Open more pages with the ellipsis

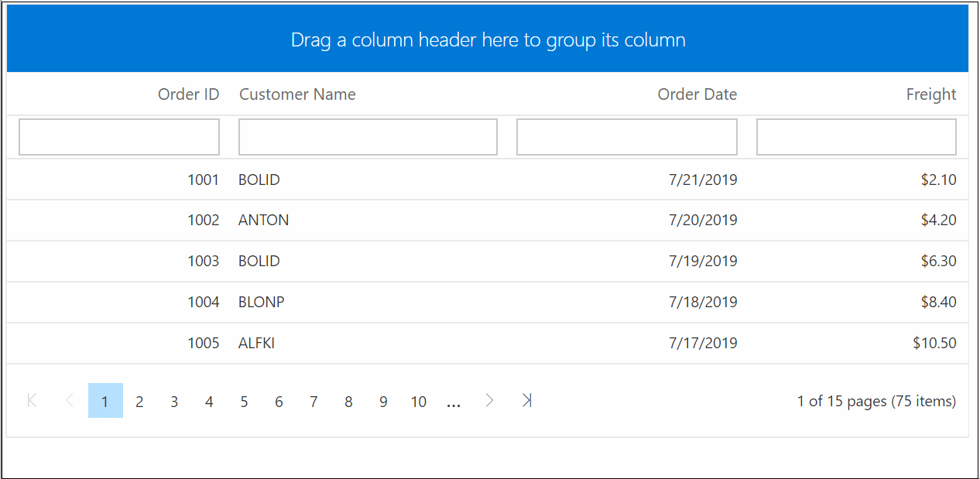pyautogui.click(x=454, y=402)
